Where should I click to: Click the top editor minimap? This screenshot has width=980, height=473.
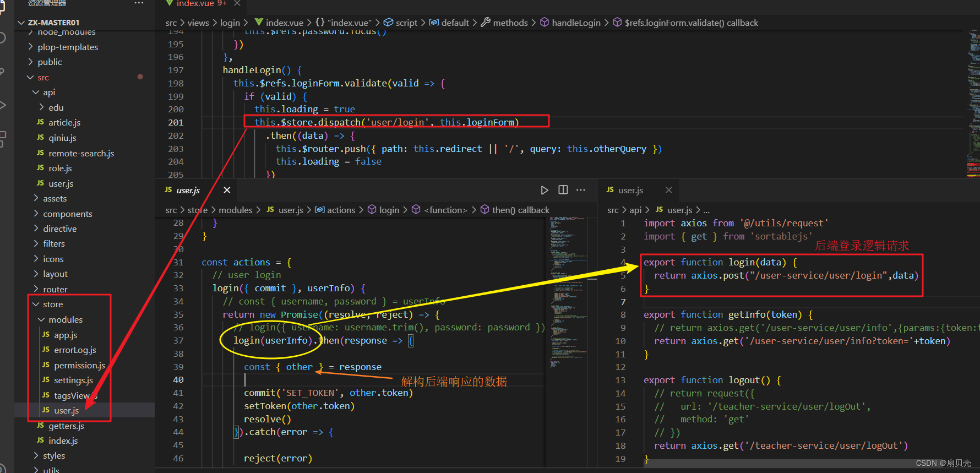pos(973,104)
